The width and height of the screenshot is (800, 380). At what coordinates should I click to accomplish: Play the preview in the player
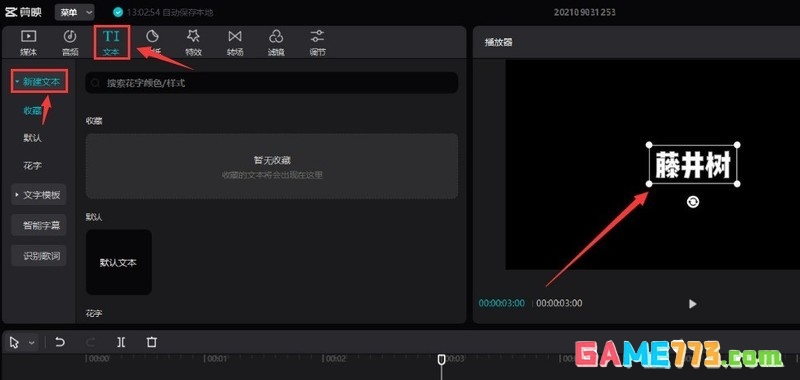pos(692,304)
